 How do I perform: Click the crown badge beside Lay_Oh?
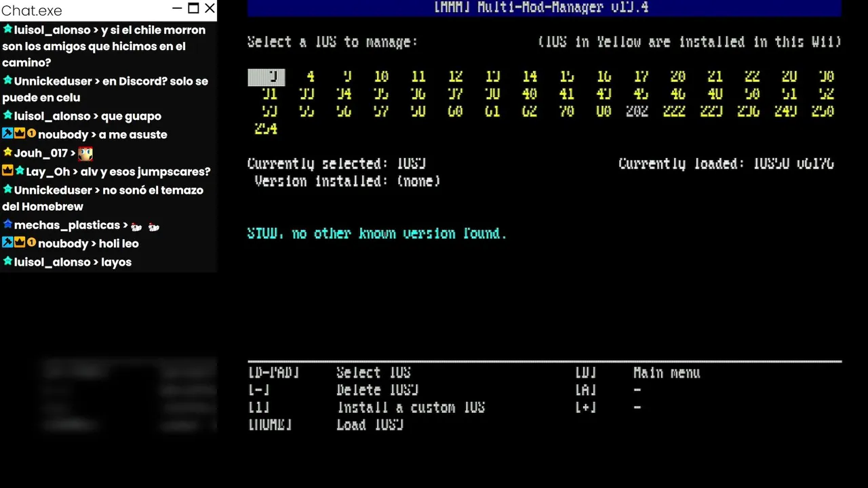coord(7,171)
